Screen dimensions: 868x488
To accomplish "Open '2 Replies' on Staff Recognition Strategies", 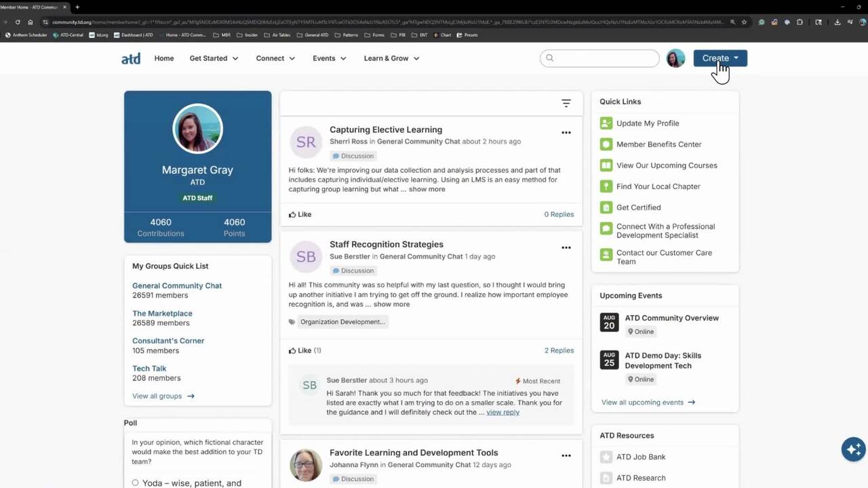I will 559,350.
